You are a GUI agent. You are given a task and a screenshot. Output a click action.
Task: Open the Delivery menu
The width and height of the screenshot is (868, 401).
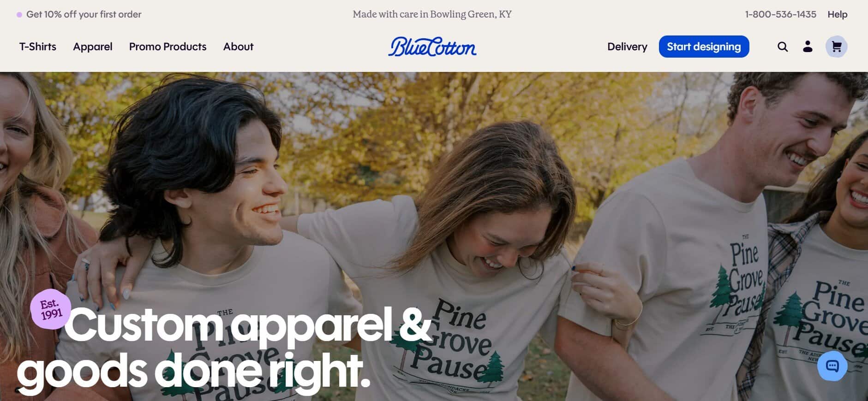627,47
